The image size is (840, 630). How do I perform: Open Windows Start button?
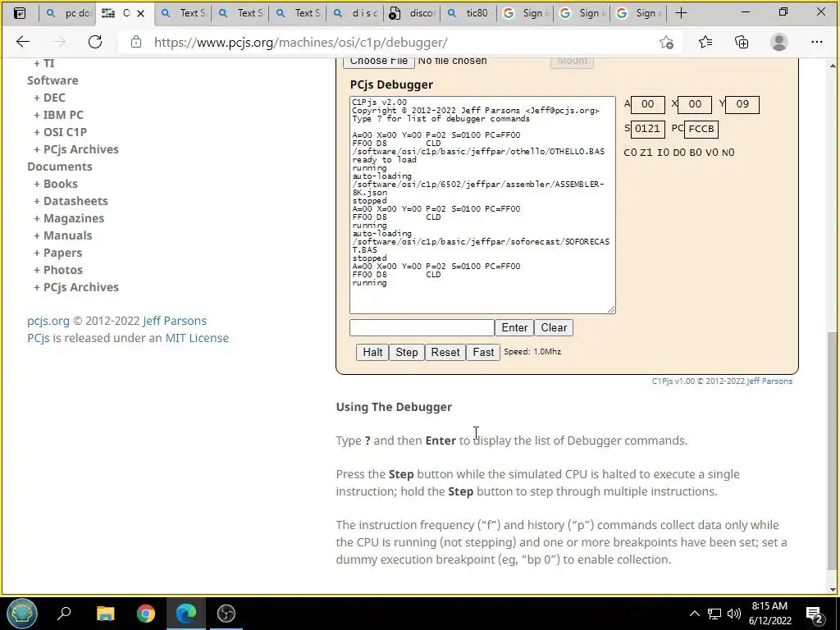22,613
